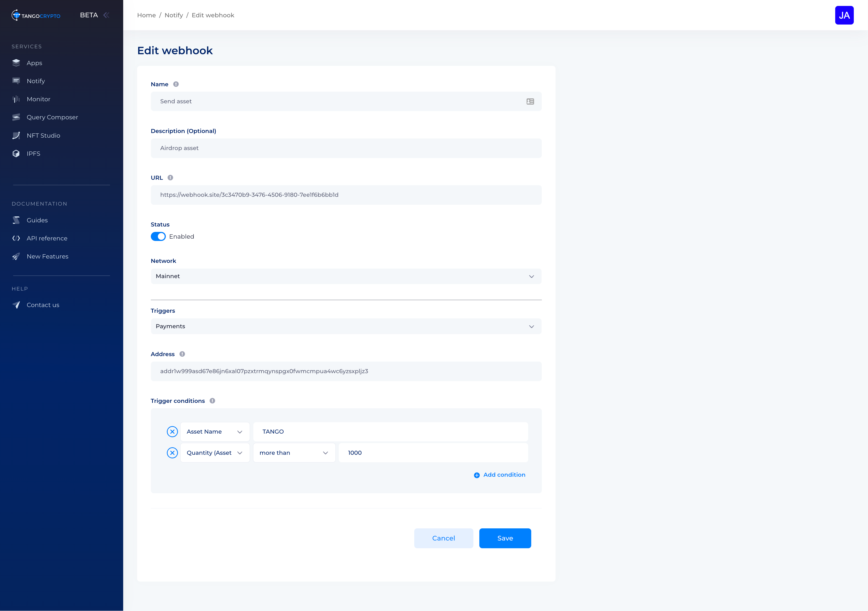The height and width of the screenshot is (611, 868).
Task: Click the Name field info icon
Action: [x=176, y=84]
